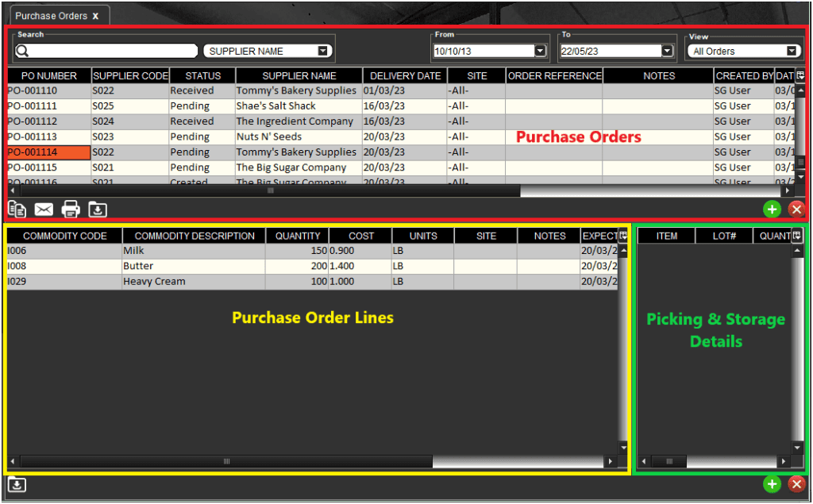The width and height of the screenshot is (813, 504).
Task: Open column chooser in picking details grid
Action: tap(797, 236)
